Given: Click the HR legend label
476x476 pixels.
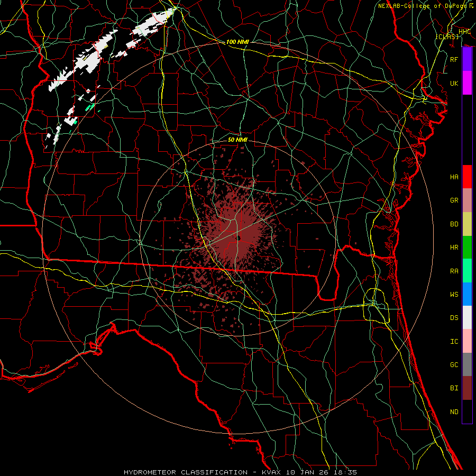Looking at the screenshot, I should click(454, 247).
